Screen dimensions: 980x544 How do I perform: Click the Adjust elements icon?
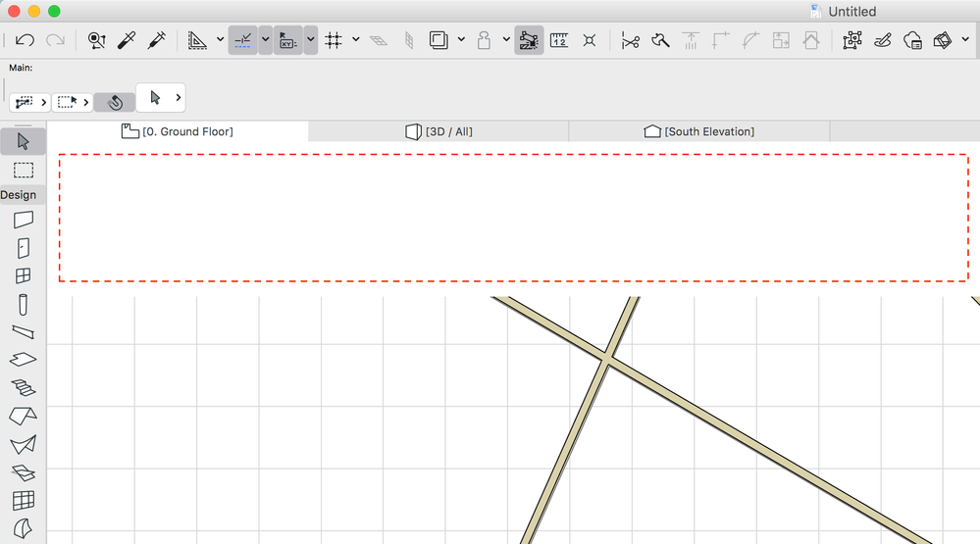pyautogui.click(x=691, y=40)
